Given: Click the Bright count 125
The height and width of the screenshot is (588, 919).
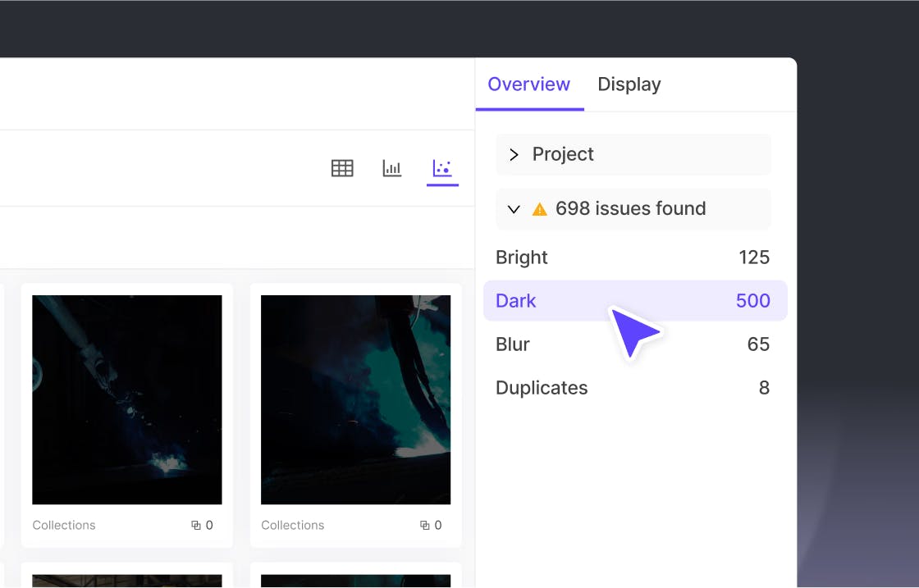Looking at the screenshot, I should tap(754, 258).
